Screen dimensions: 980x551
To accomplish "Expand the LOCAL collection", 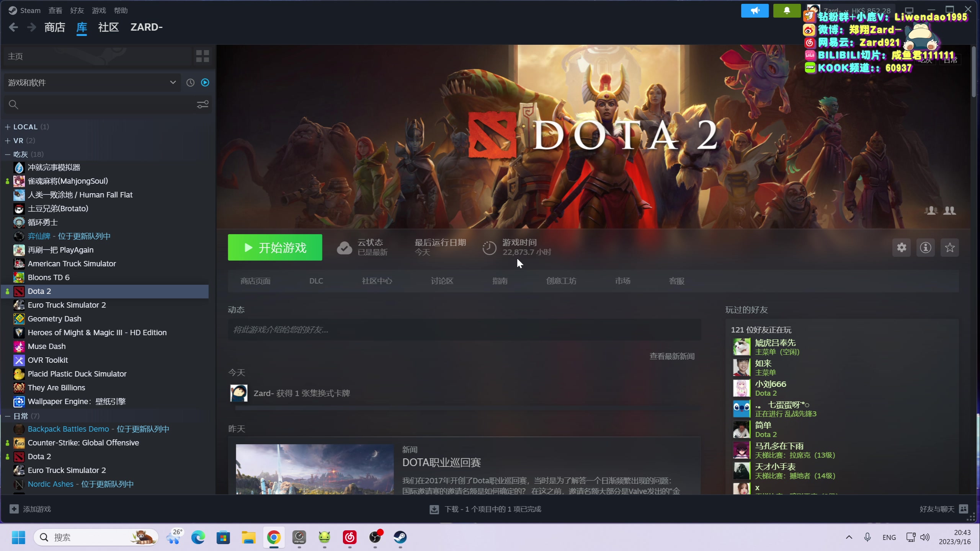I will coord(8,127).
